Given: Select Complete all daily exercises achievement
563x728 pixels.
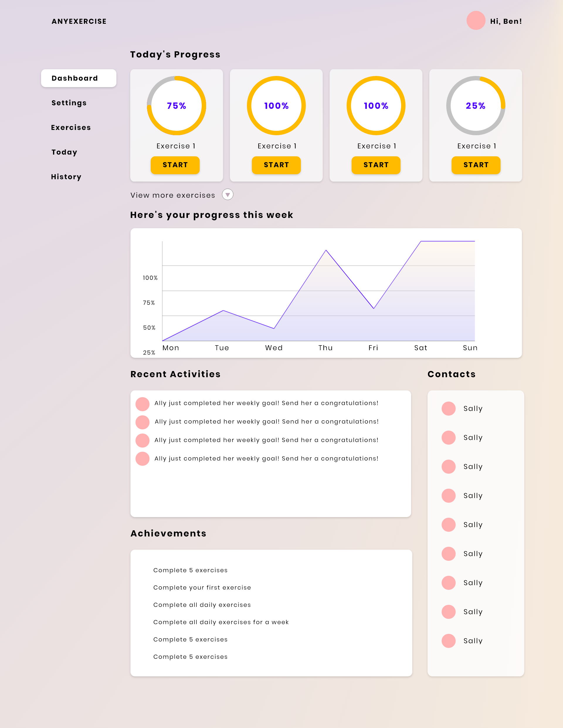Looking at the screenshot, I should (x=202, y=605).
